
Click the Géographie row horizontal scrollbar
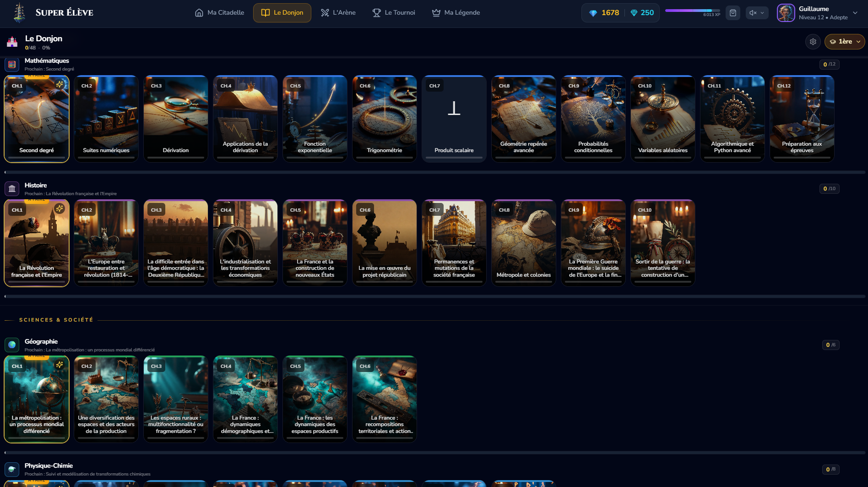click(x=435, y=453)
